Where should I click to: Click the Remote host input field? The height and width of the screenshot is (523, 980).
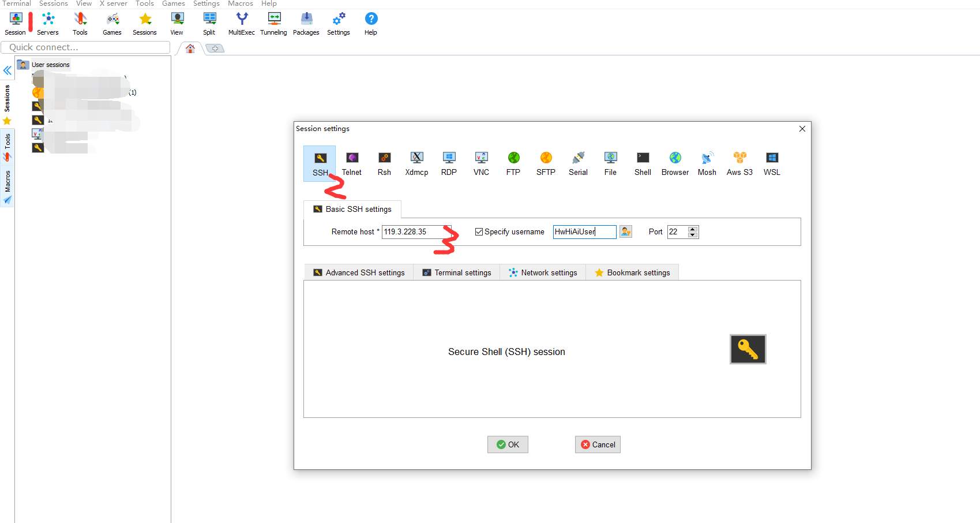pos(416,231)
